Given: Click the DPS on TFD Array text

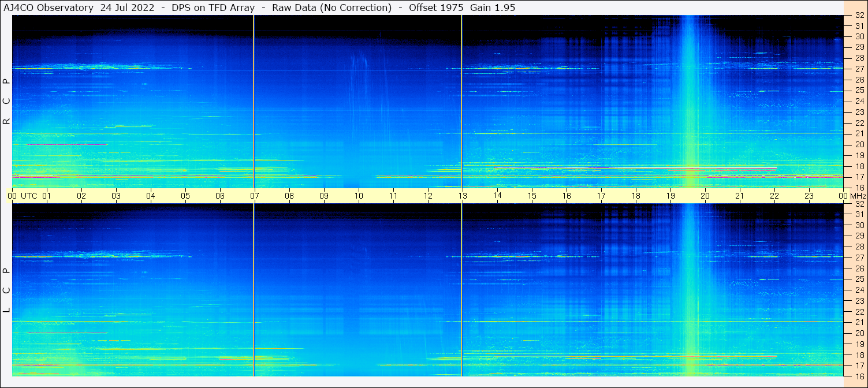Looking at the screenshot, I should [214, 8].
